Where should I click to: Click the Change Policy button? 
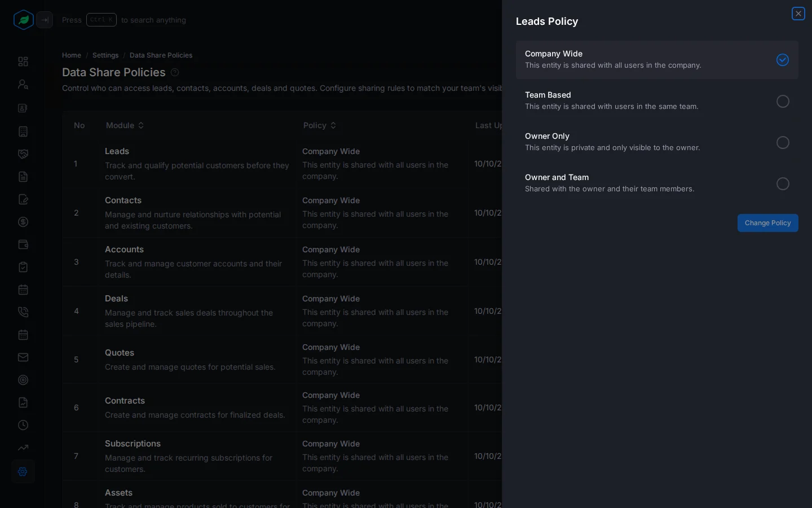tap(768, 223)
